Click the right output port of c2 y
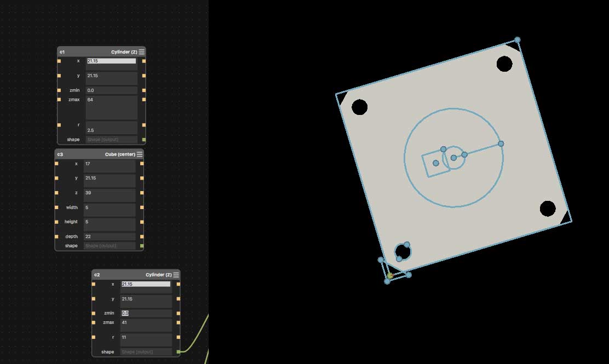Image resolution: width=609 pixels, height=364 pixels. click(x=179, y=299)
